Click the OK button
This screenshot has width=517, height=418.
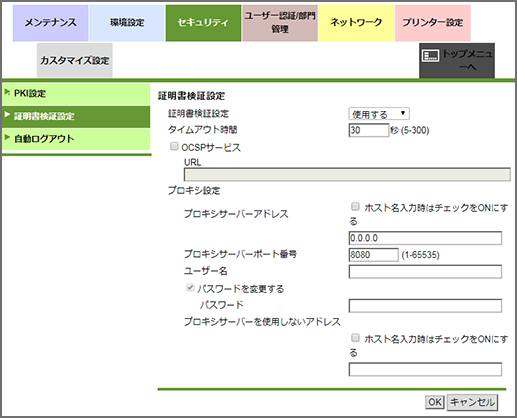(x=435, y=402)
